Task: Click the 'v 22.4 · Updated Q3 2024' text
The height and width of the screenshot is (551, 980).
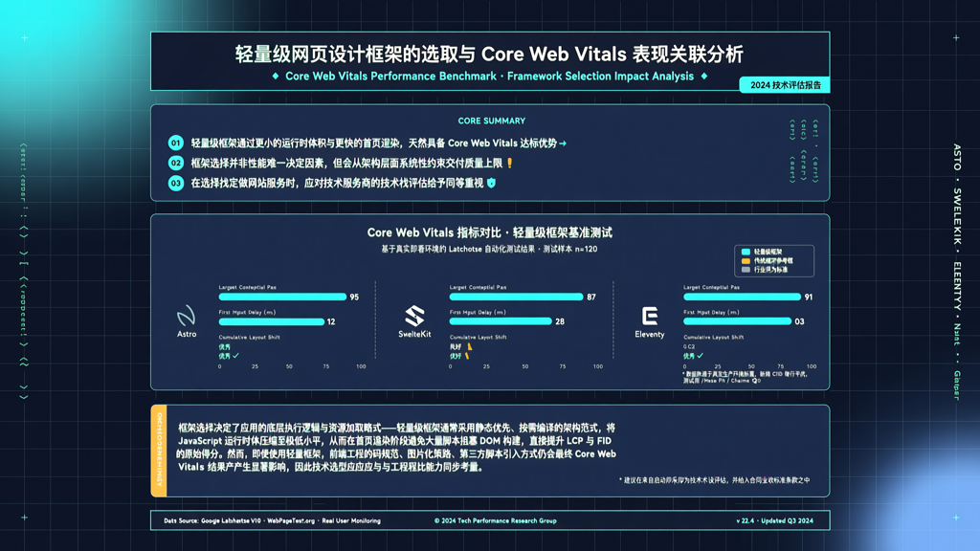Action: [774, 520]
